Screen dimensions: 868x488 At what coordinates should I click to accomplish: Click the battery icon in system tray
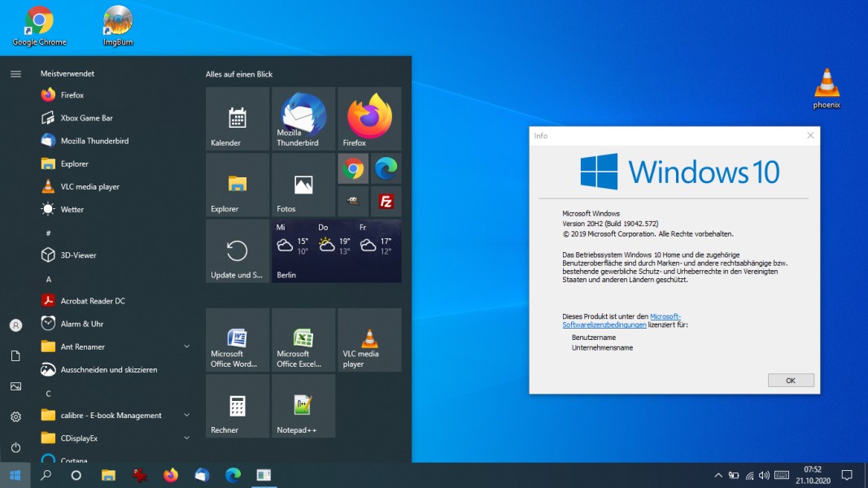[734, 475]
